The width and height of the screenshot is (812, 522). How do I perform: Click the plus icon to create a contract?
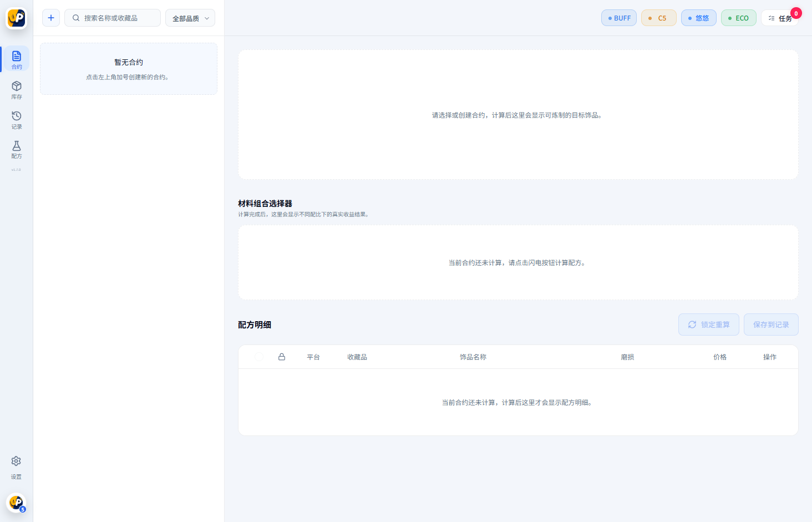50,18
